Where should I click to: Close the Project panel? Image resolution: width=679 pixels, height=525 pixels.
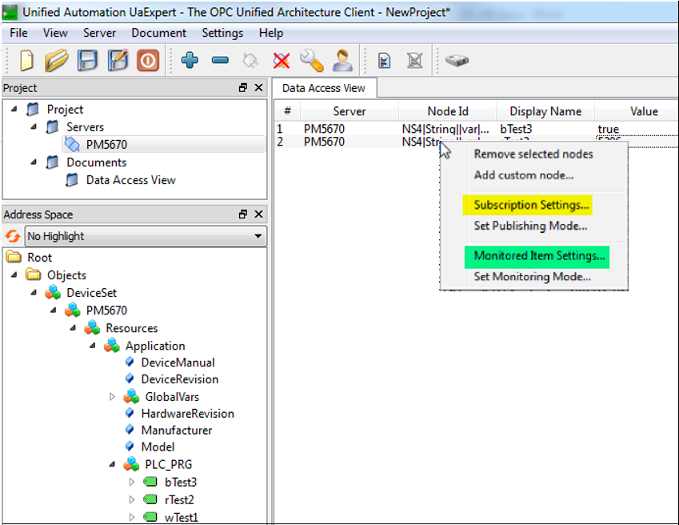tap(259, 88)
